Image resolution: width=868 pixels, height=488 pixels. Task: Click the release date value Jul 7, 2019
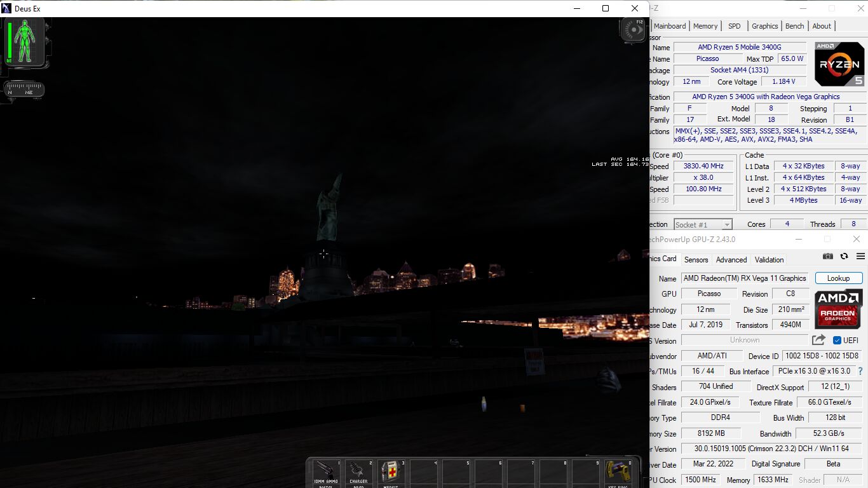705,325
